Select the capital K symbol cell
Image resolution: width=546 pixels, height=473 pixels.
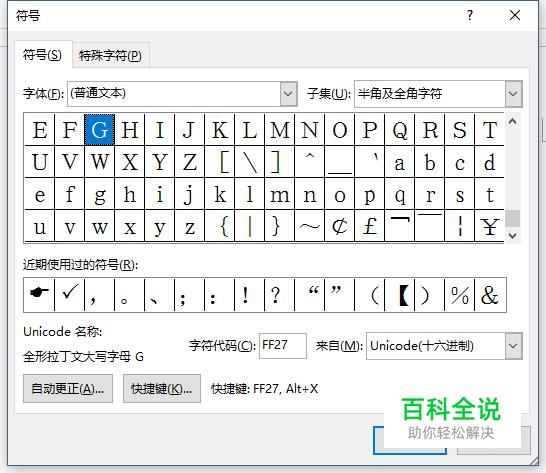pyautogui.click(x=219, y=130)
